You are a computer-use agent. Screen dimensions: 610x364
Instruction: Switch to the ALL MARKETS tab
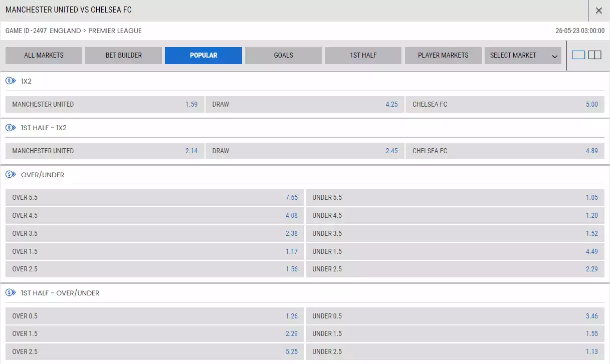(44, 56)
